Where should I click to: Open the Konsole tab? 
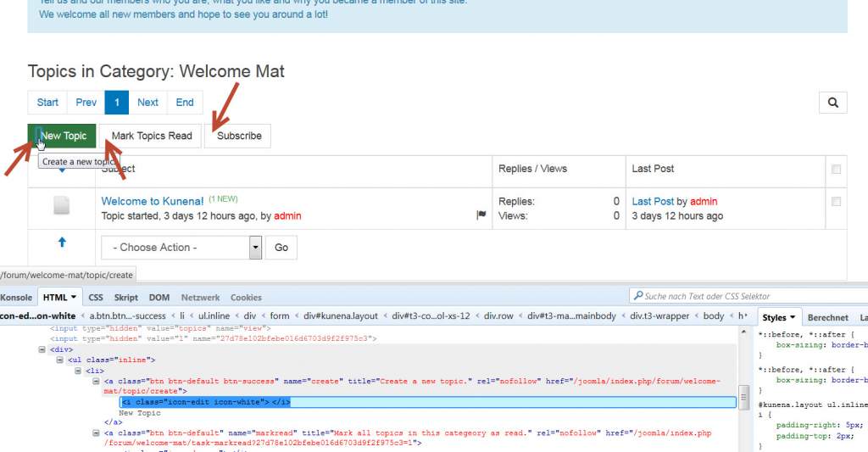(x=16, y=298)
